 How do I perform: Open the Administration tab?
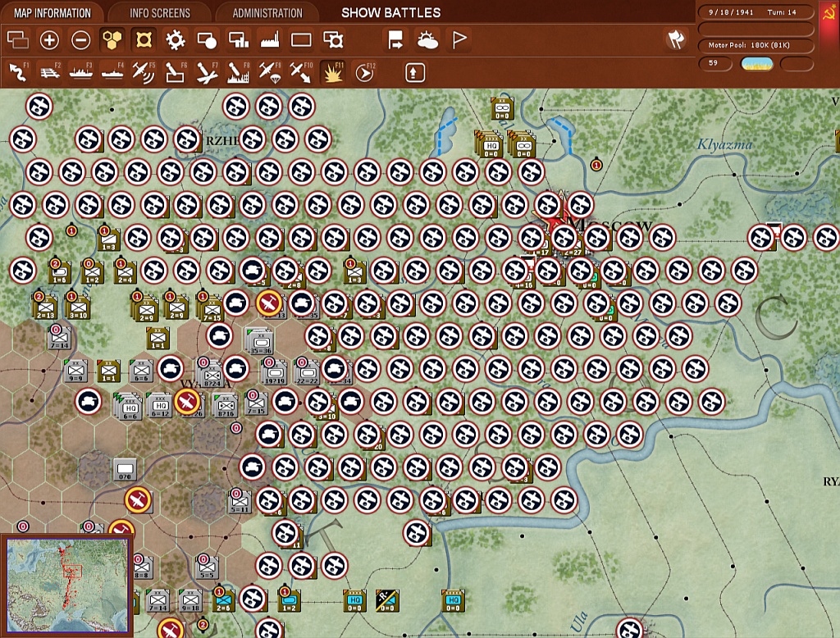[x=267, y=13]
